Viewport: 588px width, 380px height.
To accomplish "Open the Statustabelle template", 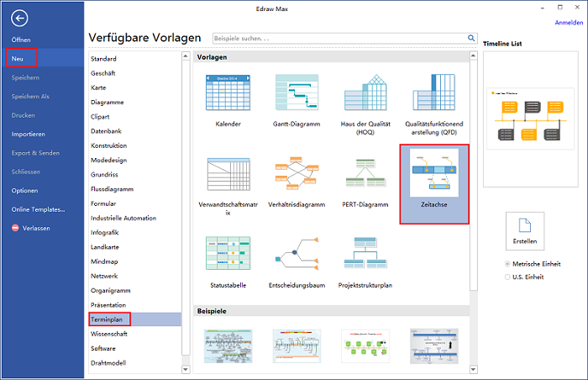I will [x=228, y=253].
